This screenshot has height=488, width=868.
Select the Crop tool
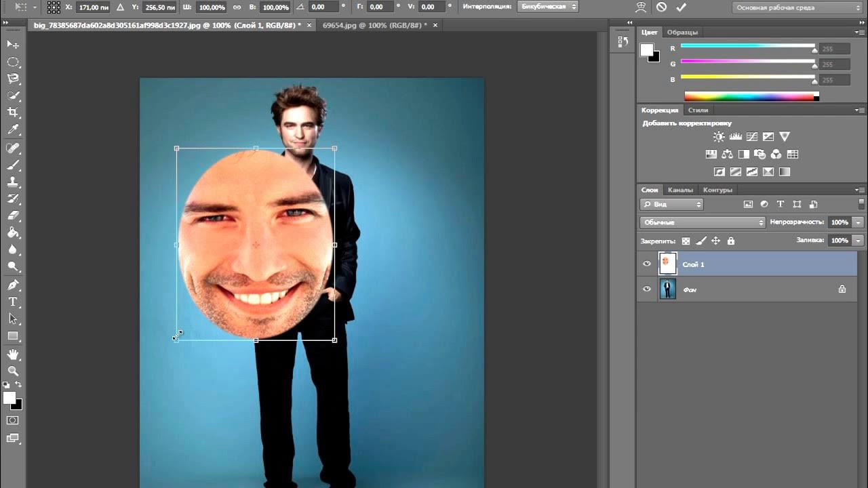[x=13, y=113]
